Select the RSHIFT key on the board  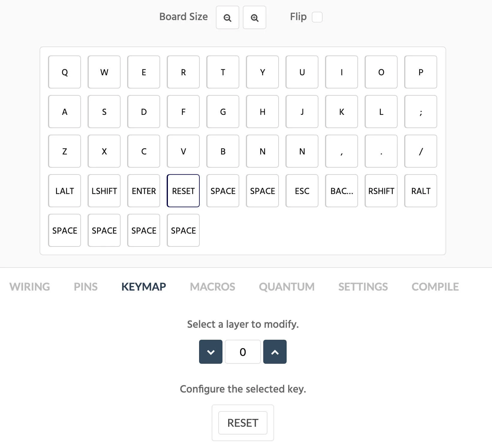[381, 191]
